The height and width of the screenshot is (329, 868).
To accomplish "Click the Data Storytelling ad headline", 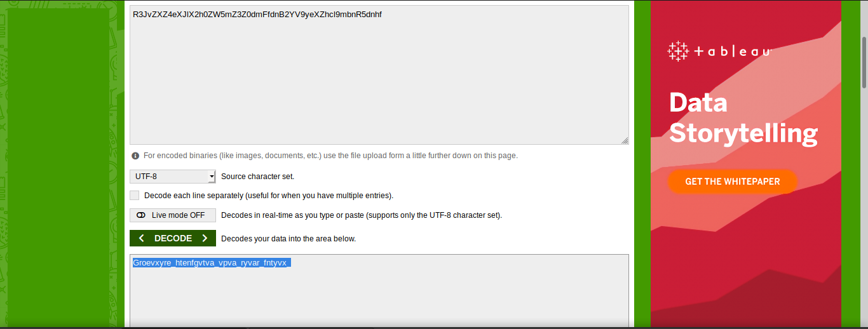I will point(743,118).
